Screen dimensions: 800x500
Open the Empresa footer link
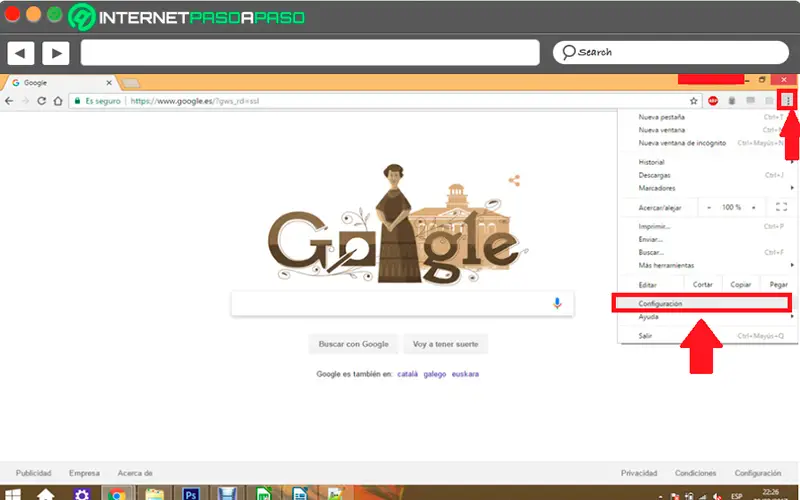[x=84, y=473]
